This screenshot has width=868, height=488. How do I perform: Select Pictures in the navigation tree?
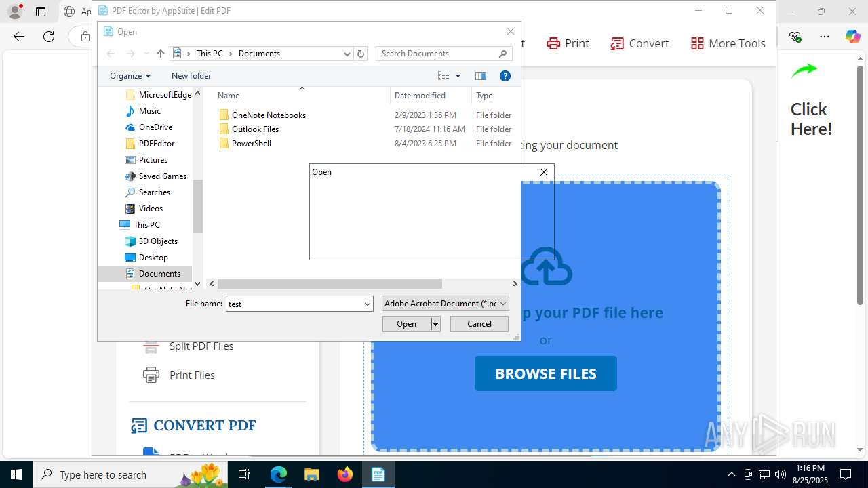153,160
